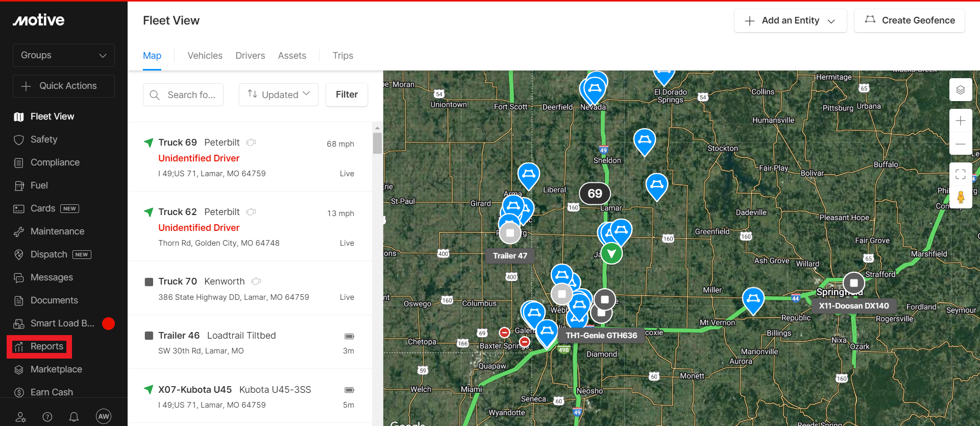Click the vehicle list scrollbar
980x426 pixels.
[x=377, y=143]
